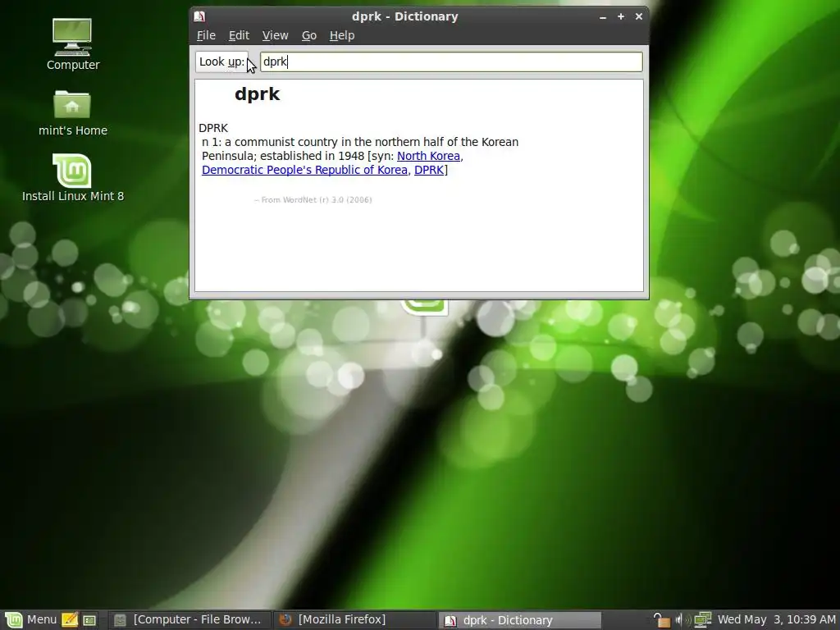Follow Democratic People's Republic of Korea link
Viewport: 840px width, 630px height.
[304, 170]
